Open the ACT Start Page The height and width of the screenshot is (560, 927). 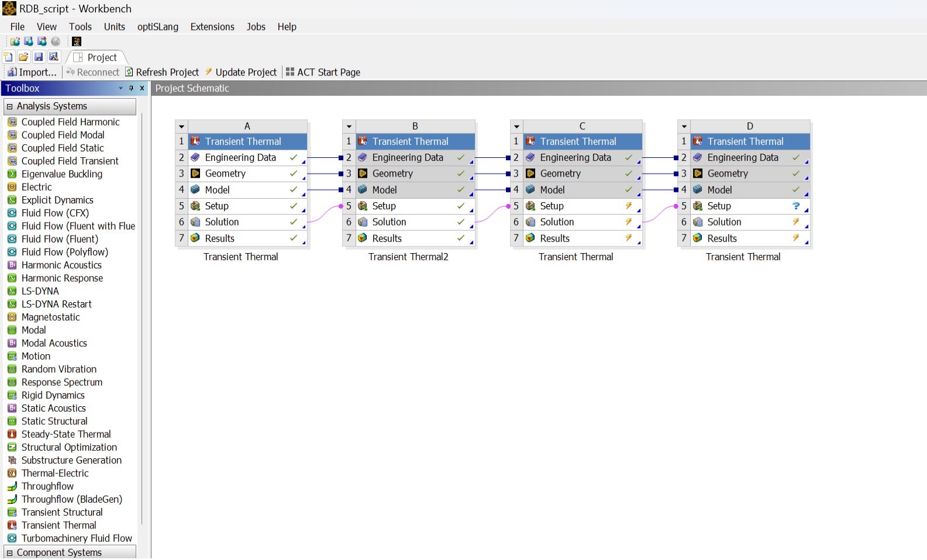point(323,72)
